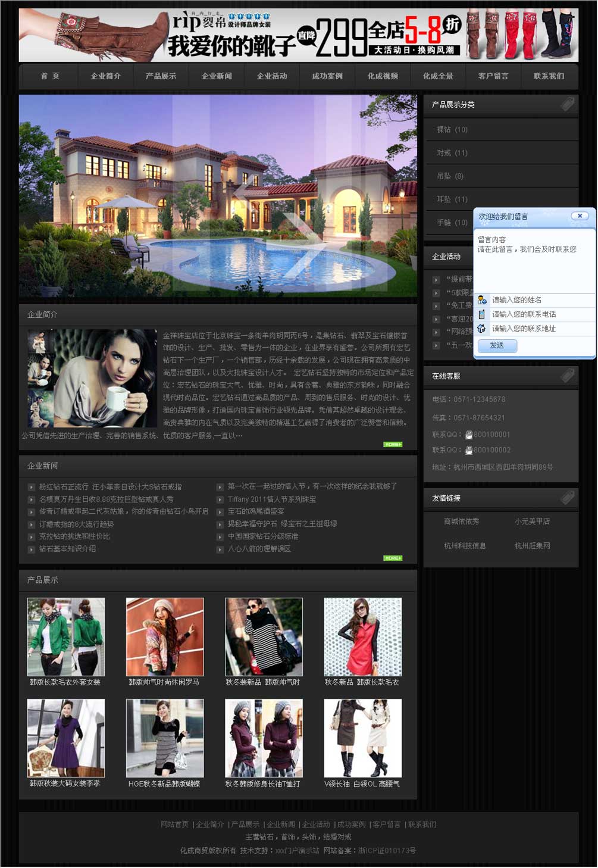This screenshot has width=598, height=868.
Task: Open the 产品展示 navigation menu item
Action: click(161, 76)
